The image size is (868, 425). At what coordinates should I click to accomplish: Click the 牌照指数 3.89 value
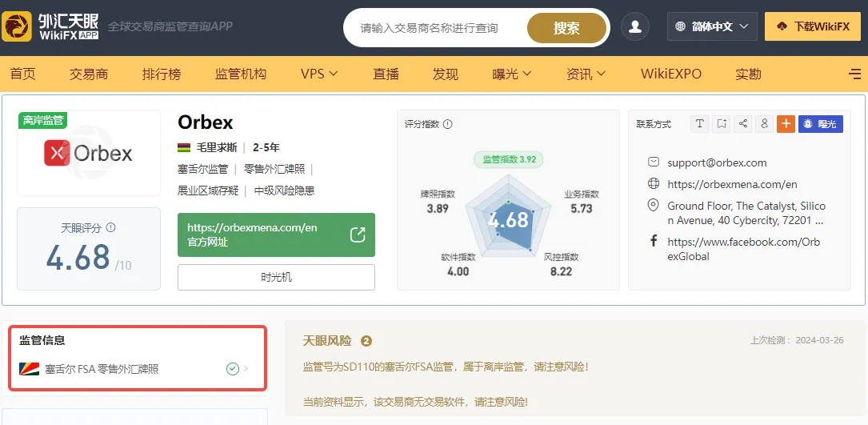(x=438, y=208)
